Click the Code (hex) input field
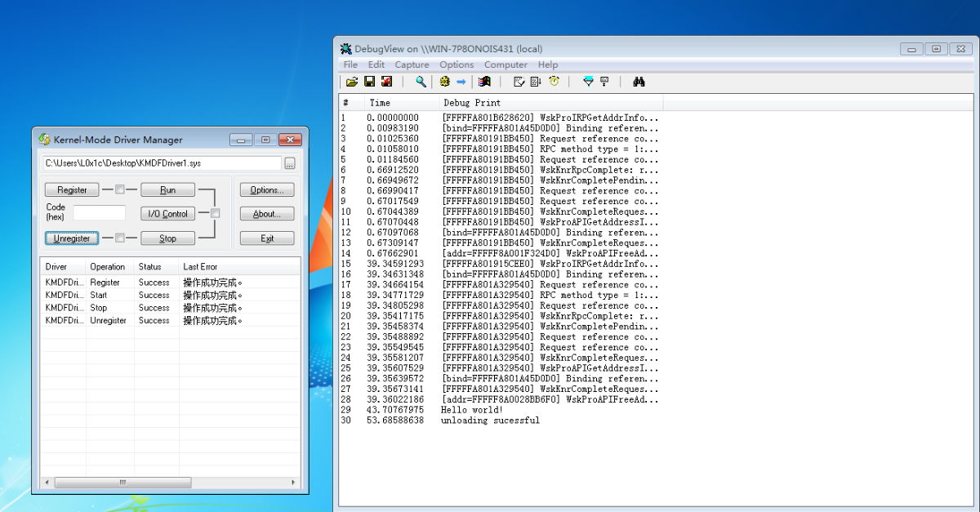 [x=100, y=213]
